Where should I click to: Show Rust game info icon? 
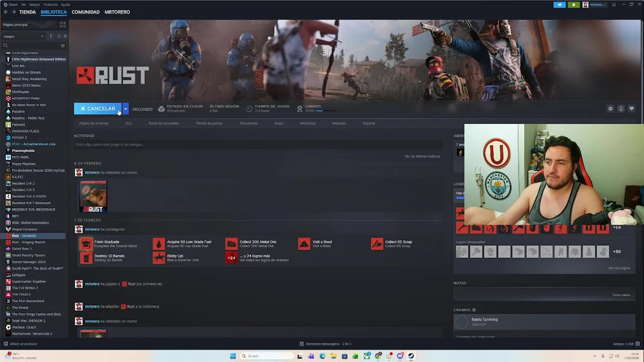621,109
